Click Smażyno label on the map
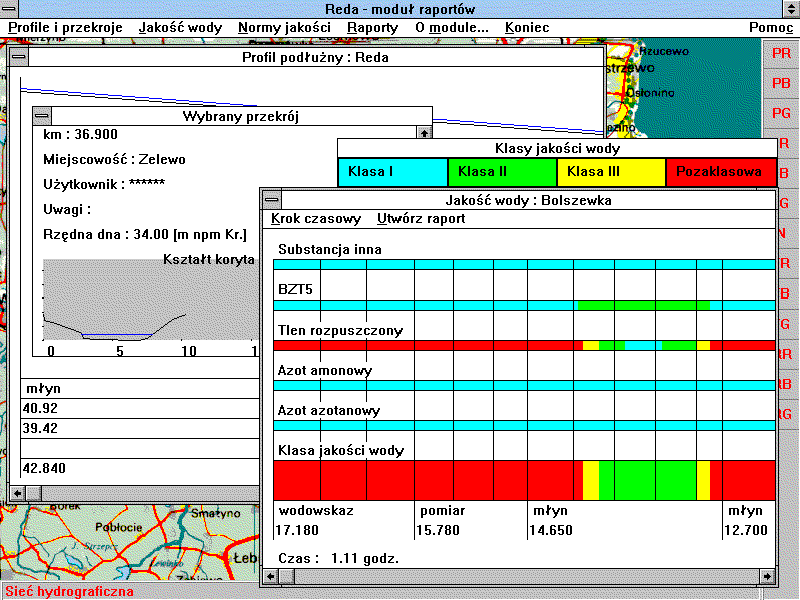The image size is (800, 600). [215, 514]
